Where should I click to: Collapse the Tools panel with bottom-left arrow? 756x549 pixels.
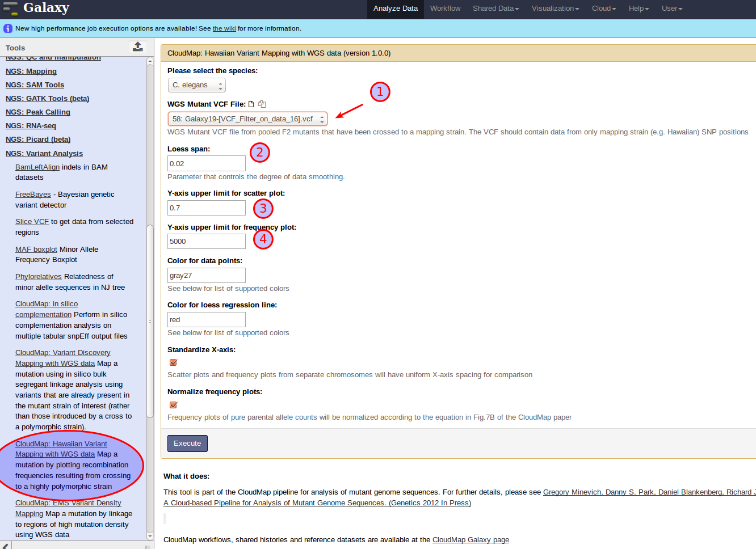click(6, 546)
